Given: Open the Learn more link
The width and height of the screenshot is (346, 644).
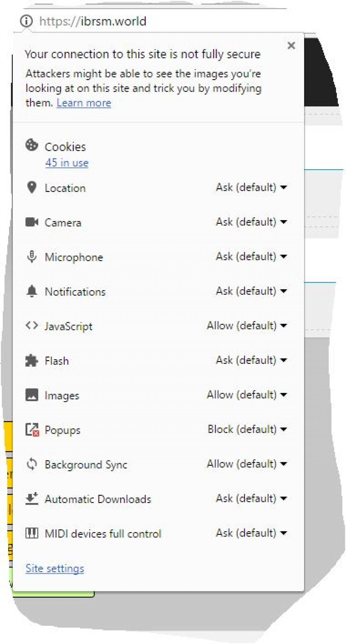Looking at the screenshot, I should point(84,103).
